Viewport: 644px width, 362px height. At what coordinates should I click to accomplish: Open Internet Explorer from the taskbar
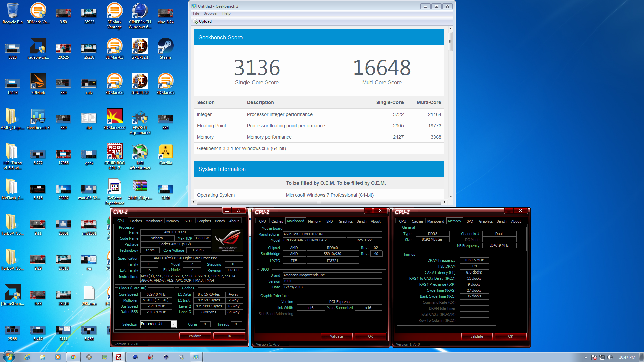coord(27,357)
